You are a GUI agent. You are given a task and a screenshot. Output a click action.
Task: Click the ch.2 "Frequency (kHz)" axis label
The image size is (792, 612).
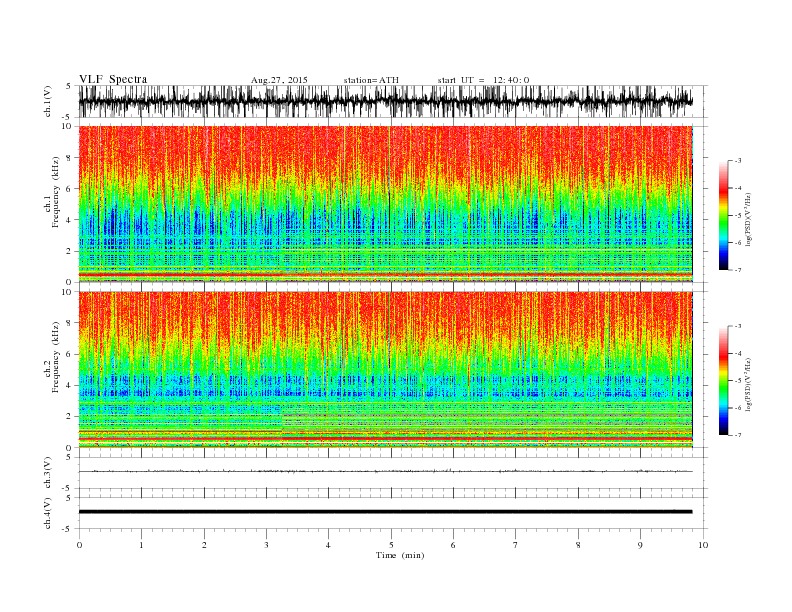(x=55, y=358)
